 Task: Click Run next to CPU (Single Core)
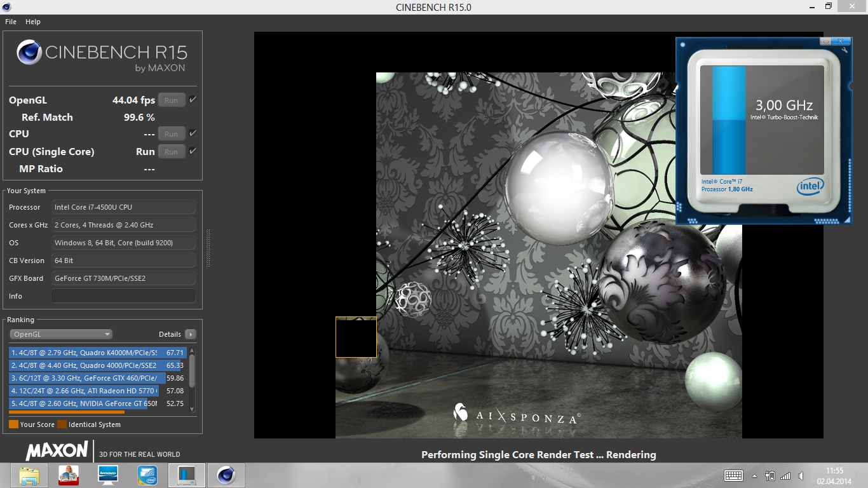[x=172, y=151]
